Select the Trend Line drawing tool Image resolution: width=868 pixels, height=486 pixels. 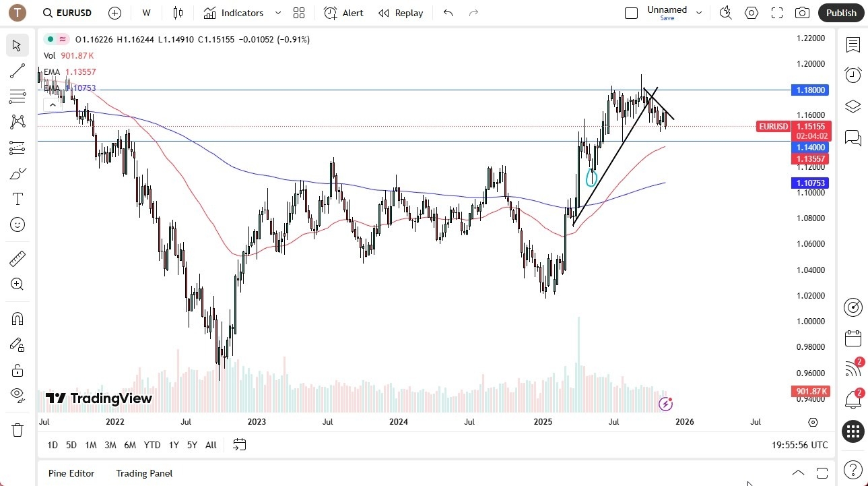[17, 71]
